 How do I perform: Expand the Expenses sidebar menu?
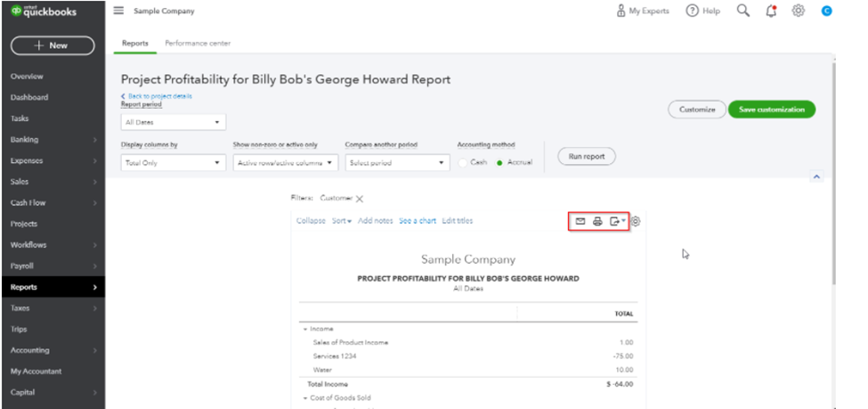[53, 160]
